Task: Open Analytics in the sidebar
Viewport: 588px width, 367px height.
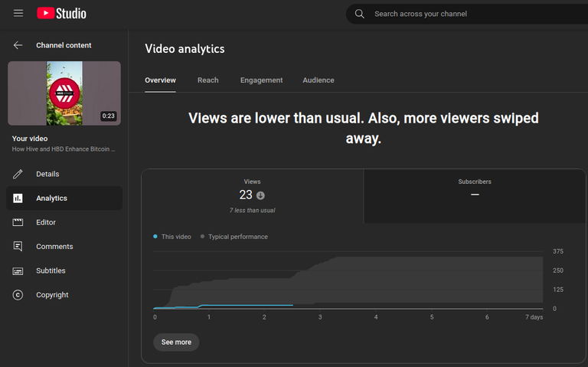Action: 64,198
